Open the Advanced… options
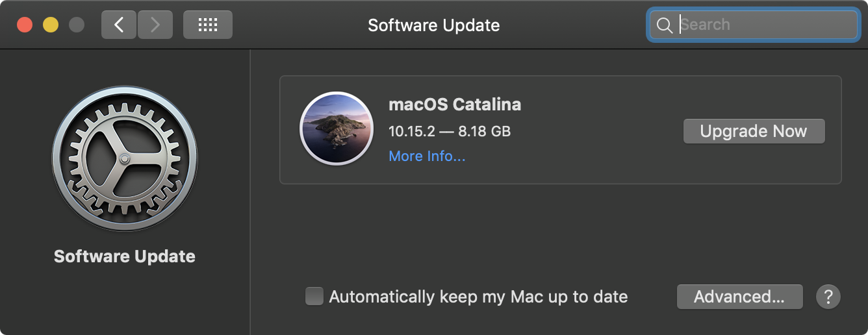This screenshot has width=868, height=335. tap(739, 297)
